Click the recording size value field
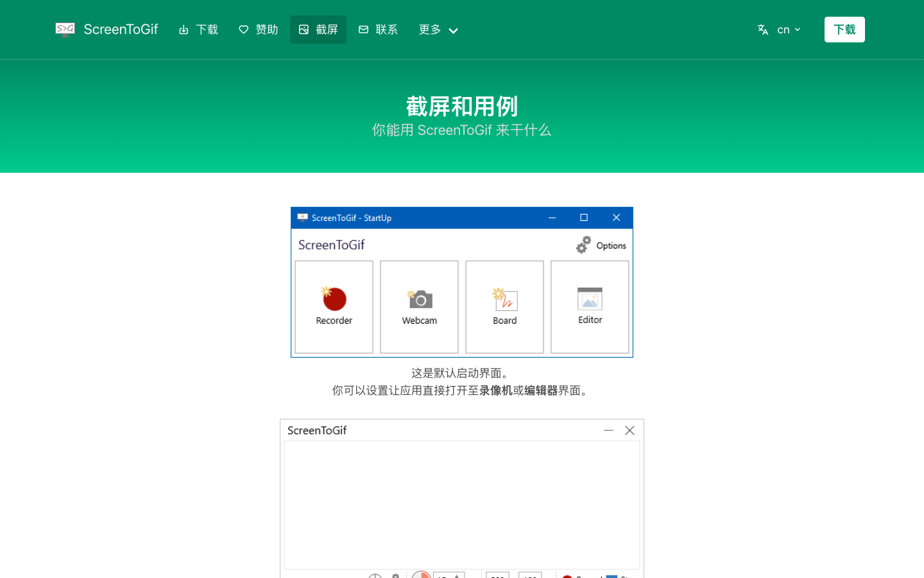The height and width of the screenshot is (578, 924). [497, 576]
